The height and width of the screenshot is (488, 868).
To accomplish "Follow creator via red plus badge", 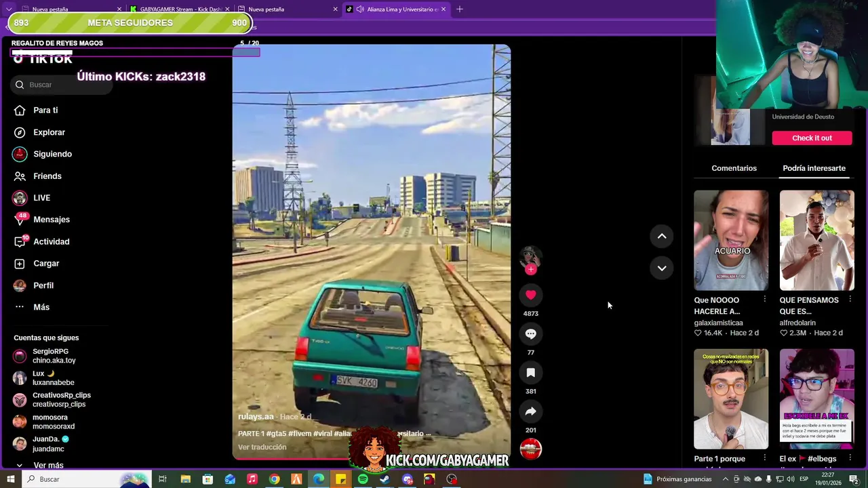I will pos(530,269).
